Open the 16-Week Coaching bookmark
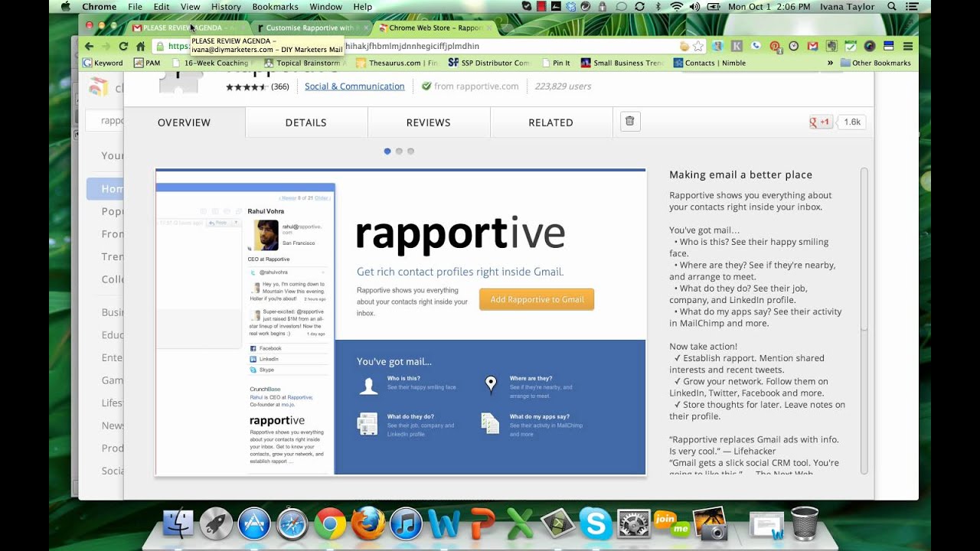Screen dimensions: 980x551 pyautogui.click(x=211, y=63)
